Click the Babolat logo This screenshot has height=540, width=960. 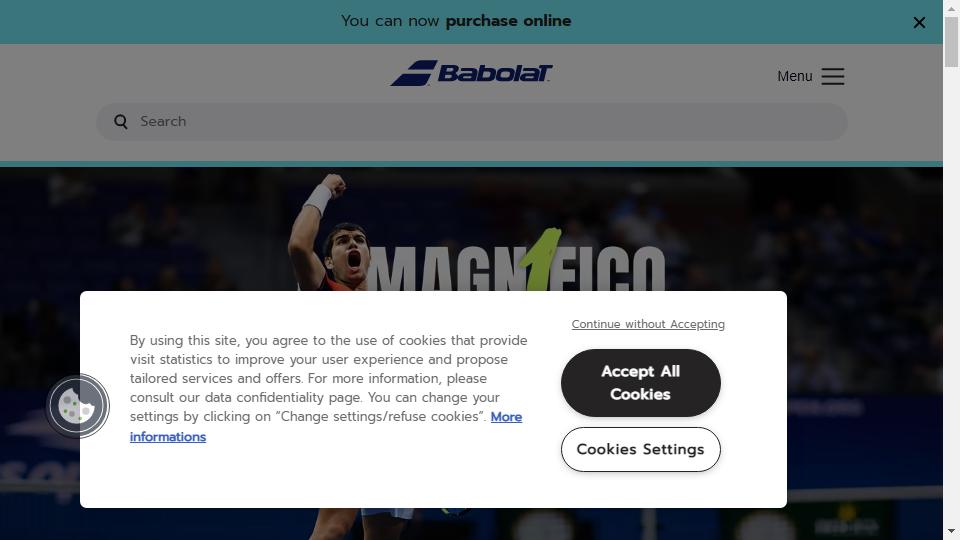click(x=471, y=73)
